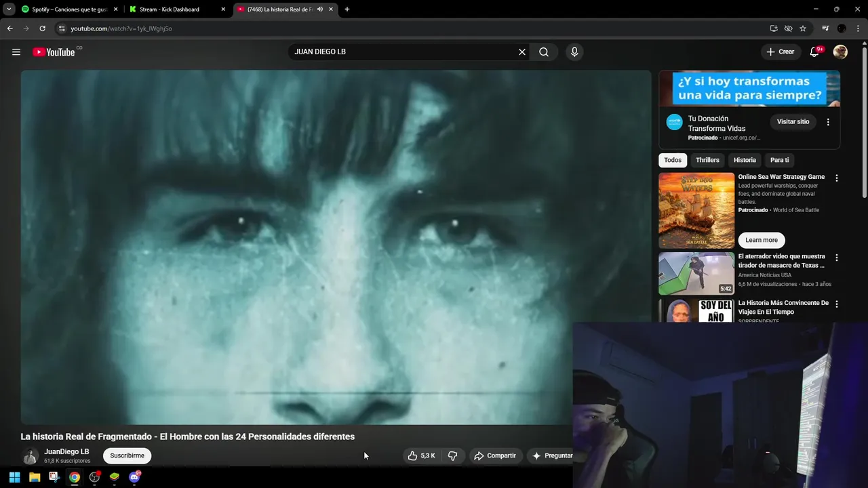868x488 pixels.
Task: Open the Texas shooter video thumbnail
Action: click(696, 274)
